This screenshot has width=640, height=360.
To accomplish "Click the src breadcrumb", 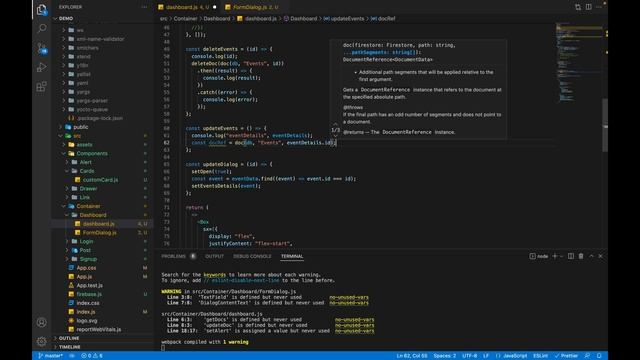I will [x=163, y=18].
